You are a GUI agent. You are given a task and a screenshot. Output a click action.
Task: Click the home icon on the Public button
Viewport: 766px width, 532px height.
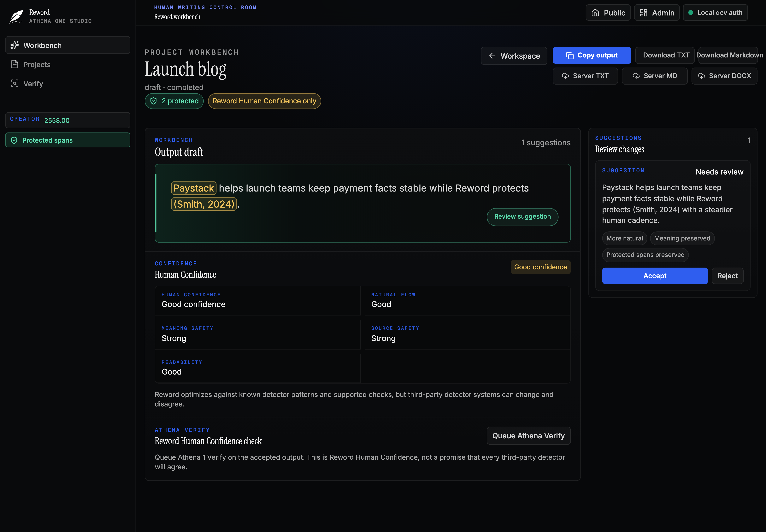[x=595, y=13]
